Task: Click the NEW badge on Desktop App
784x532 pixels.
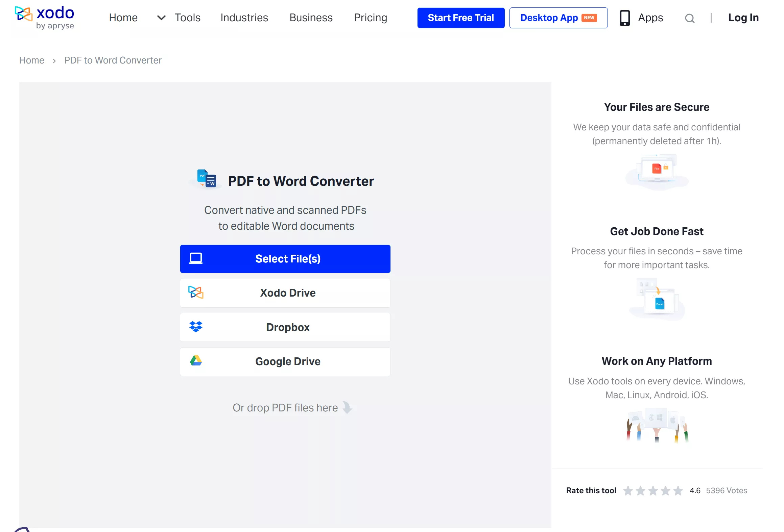Action: (589, 18)
